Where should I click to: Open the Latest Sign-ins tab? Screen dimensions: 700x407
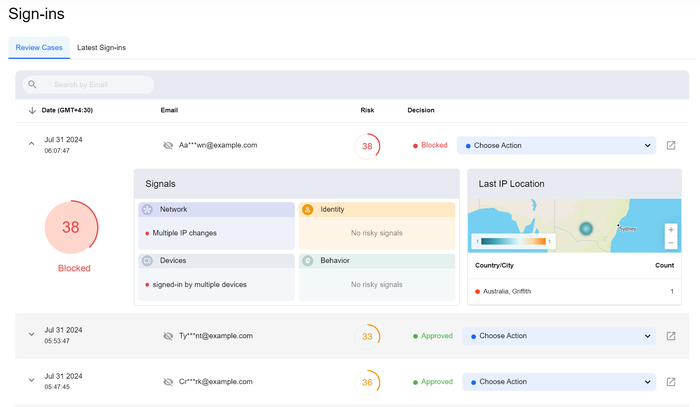pos(101,47)
